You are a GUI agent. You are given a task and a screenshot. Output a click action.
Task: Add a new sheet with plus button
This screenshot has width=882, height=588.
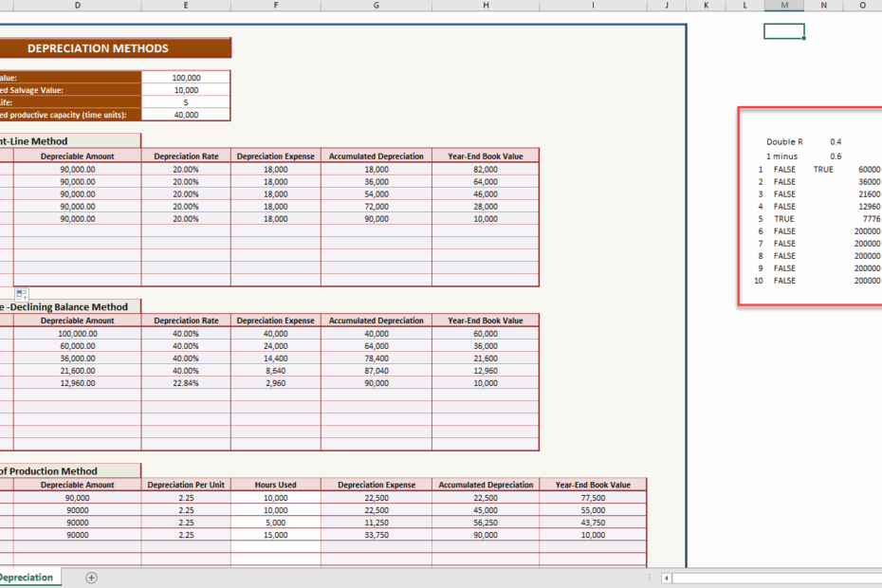tap(91, 578)
